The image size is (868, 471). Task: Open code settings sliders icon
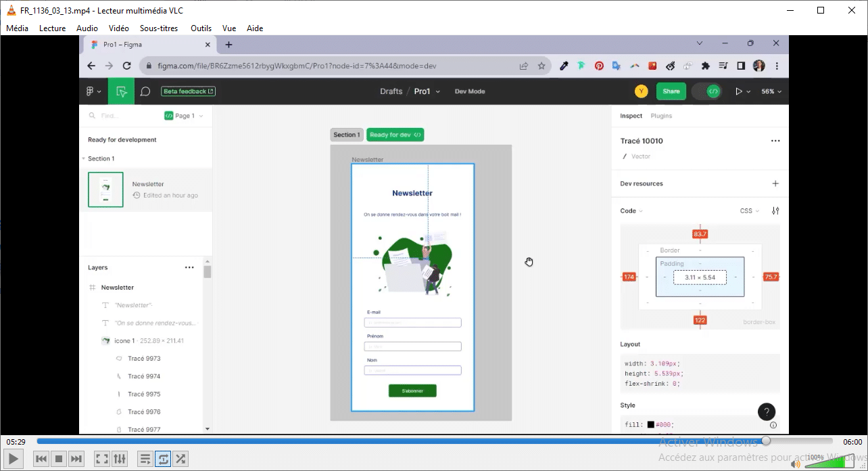coord(775,210)
